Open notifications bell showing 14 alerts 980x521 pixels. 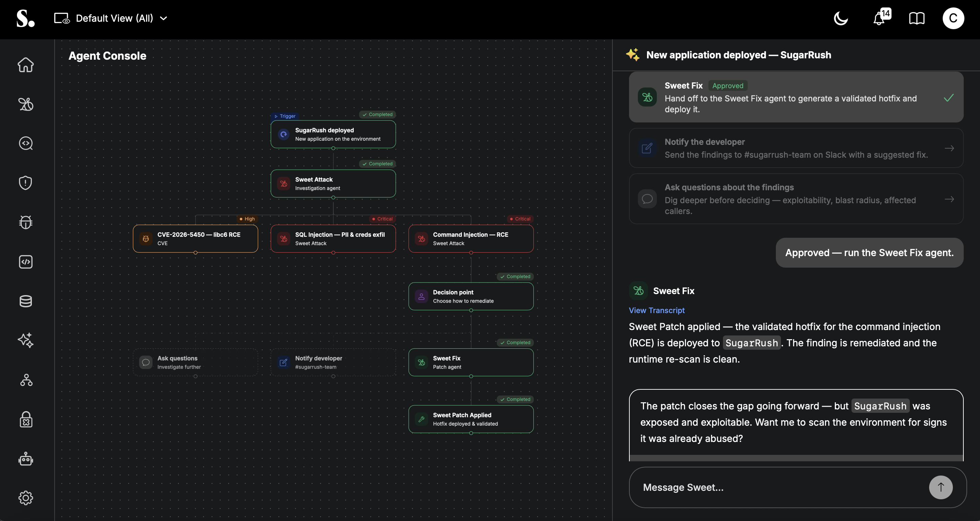coord(881,18)
